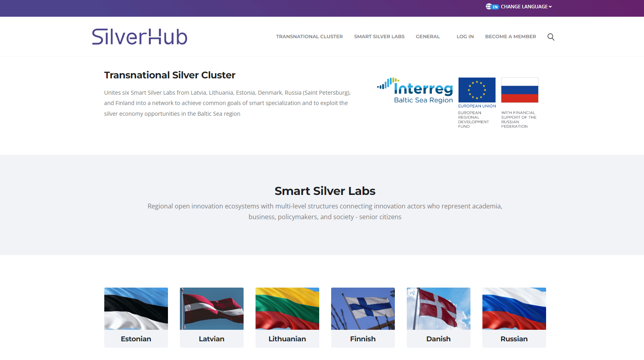The width and height of the screenshot is (644, 360).
Task: Click the Estonian card label
Action: tap(136, 339)
